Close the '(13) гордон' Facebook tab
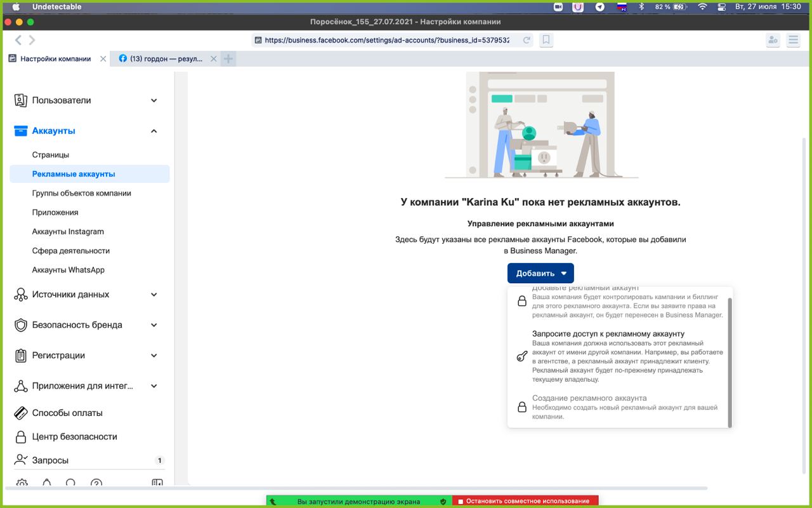812x508 pixels. (214, 59)
